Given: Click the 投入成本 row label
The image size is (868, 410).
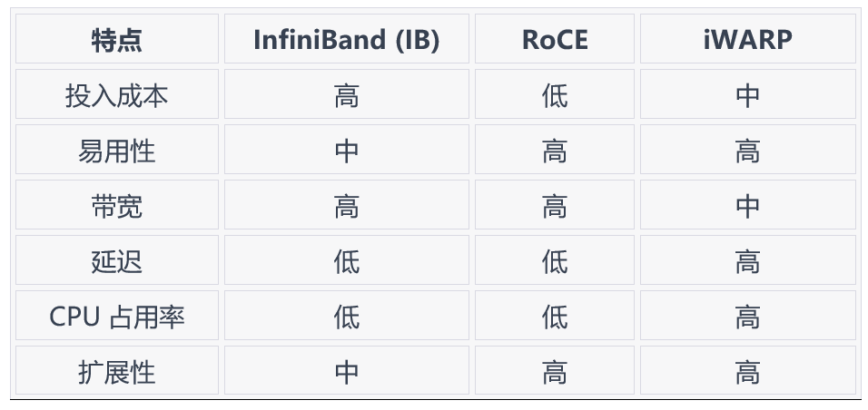Looking at the screenshot, I should point(117,95).
